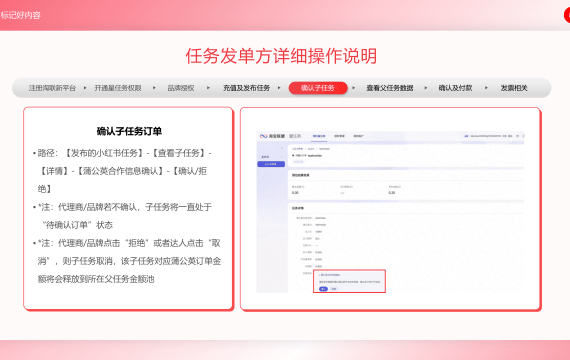
Task: Select the 开通星任务权限 step
Action: 118,88
